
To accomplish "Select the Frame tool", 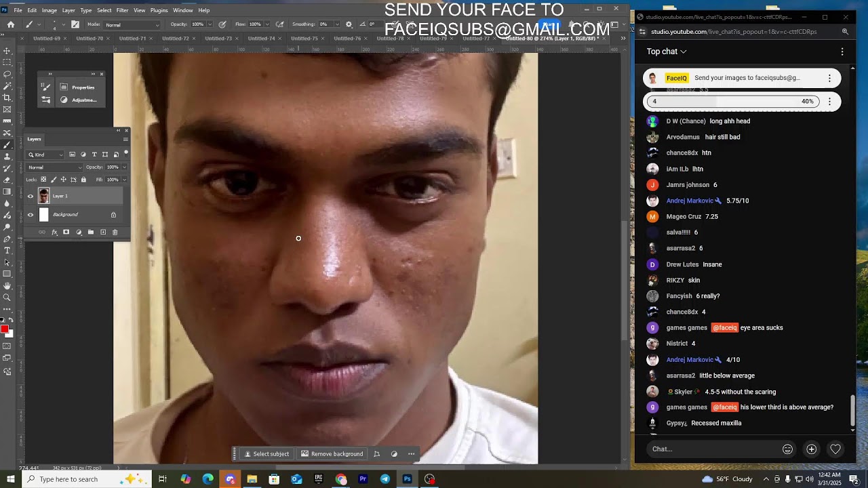I will coord(7,109).
